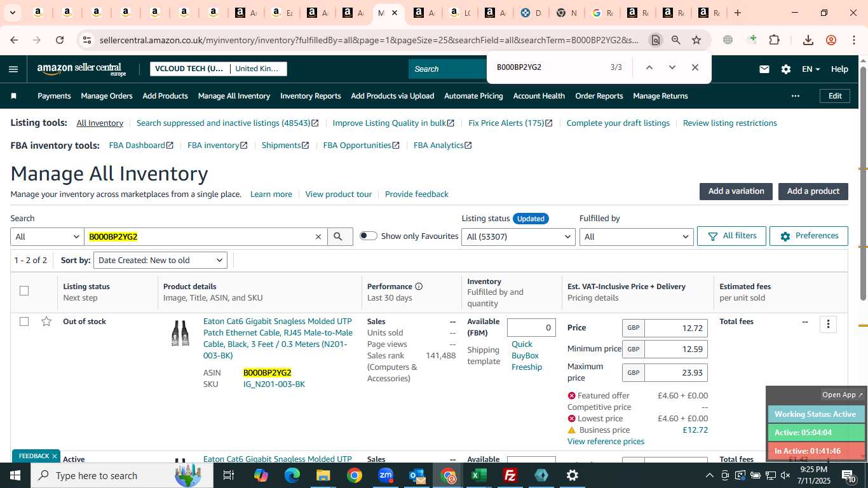Open the Chrome extensions puzzle icon
Viewport: 868px width, 488px height.
774,40
